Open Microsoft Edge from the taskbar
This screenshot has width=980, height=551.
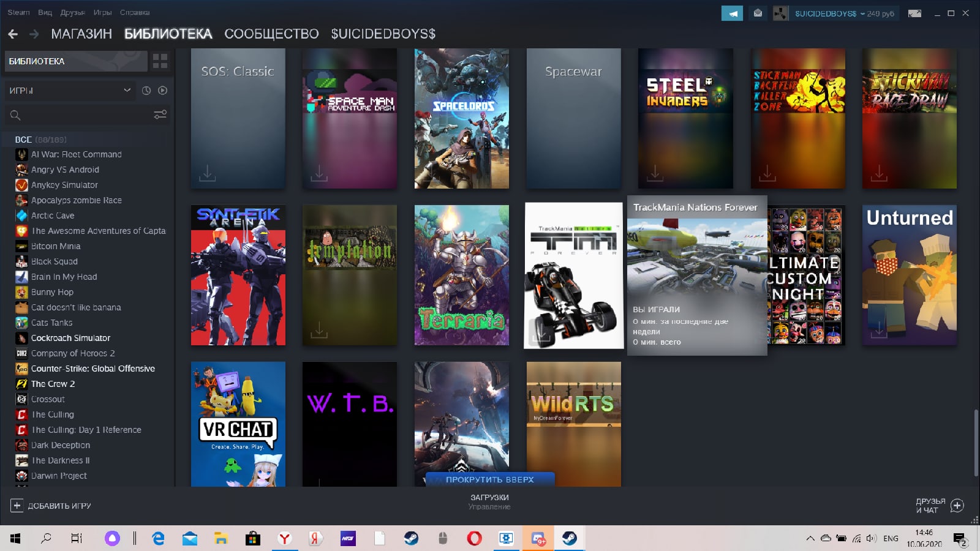pyautogui.click(x=158, y=538)
